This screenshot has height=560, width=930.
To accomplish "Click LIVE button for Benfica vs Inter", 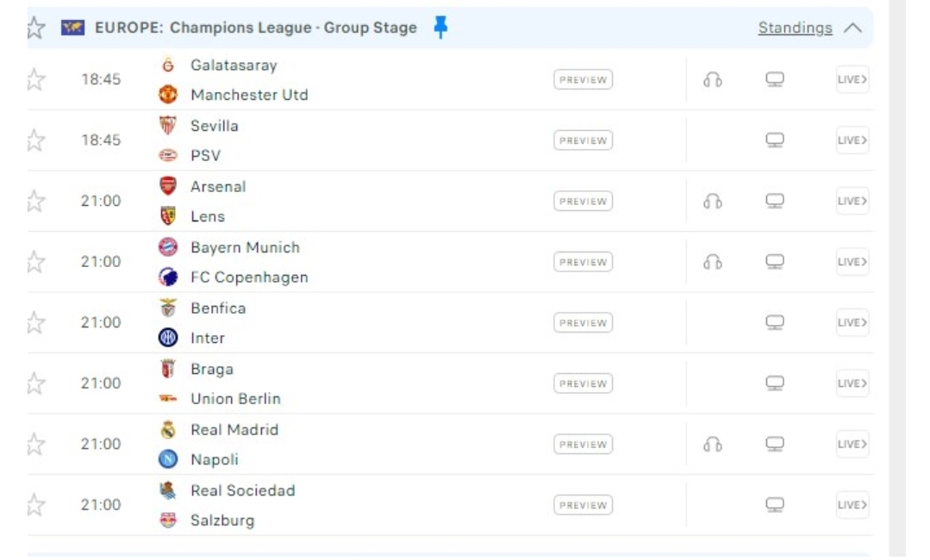I will pyautogui.click(x=852, y=323).
